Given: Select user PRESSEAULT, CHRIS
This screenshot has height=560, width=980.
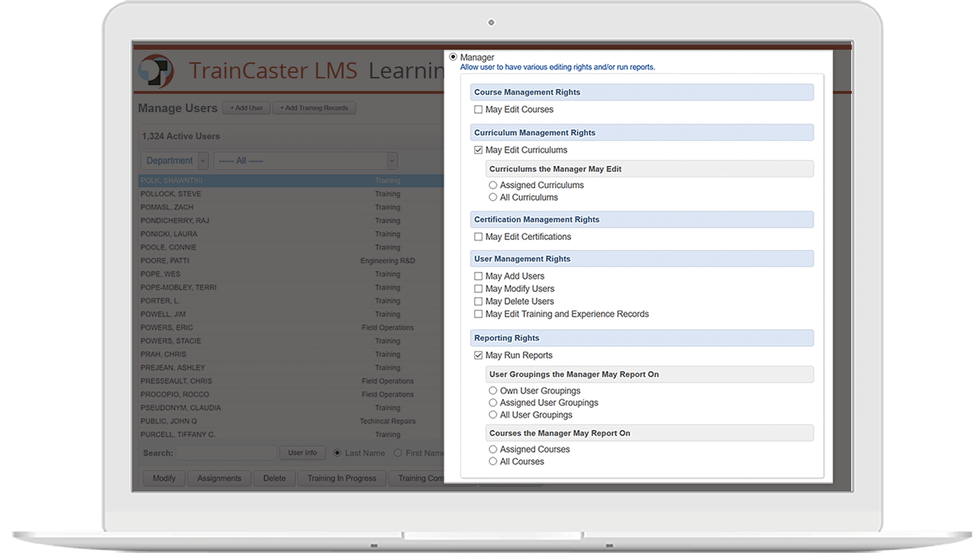Looking at the screenshot, I should pyautogui.click(x=291, y=381).
